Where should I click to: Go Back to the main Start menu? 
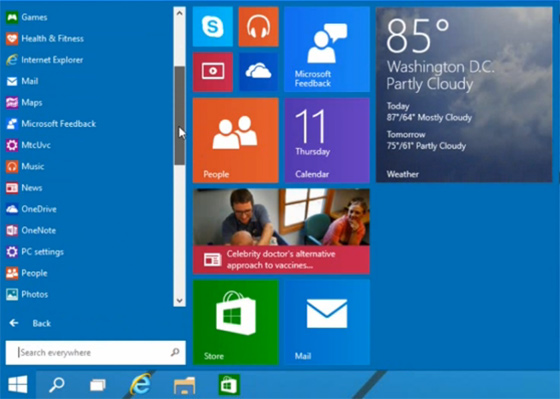pos(30,323)
